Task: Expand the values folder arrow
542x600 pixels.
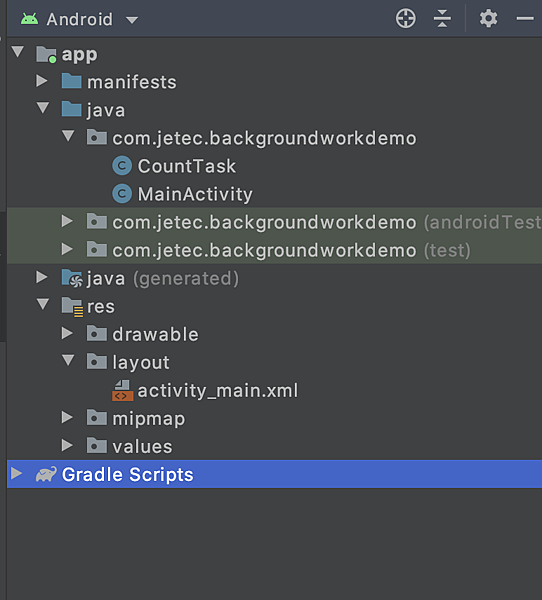Action: coord(67,445)
